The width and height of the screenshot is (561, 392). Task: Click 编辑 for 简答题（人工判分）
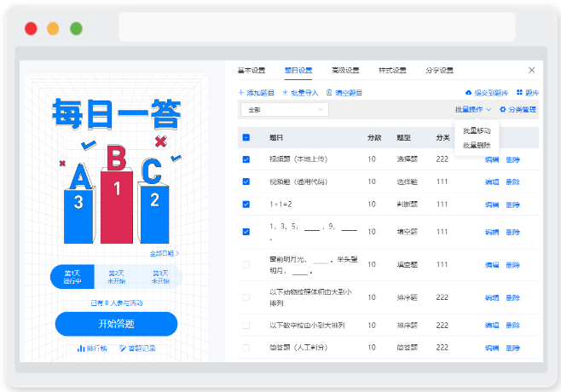[x=492, y=348]
